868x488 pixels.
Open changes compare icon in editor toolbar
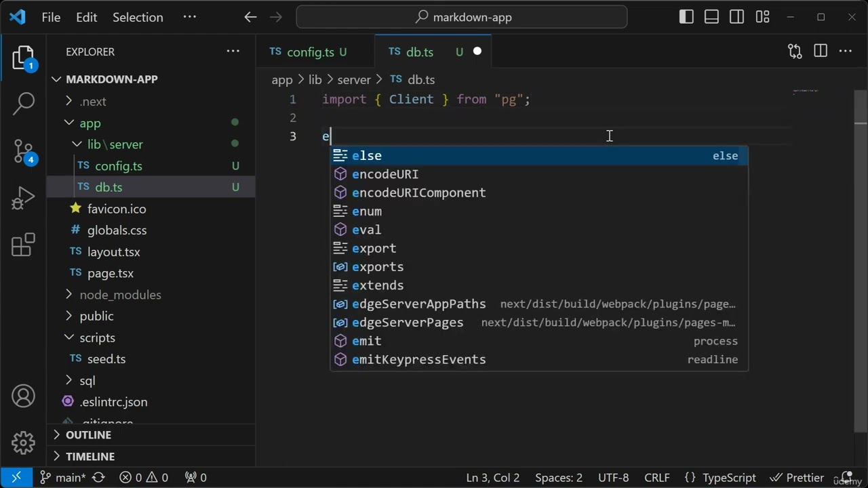click(795, 52)
